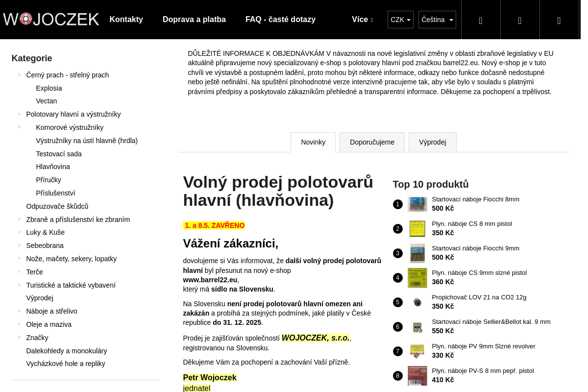Screen dimensions: 588x392
Task: Open Zbraně a příslušenství ke zbraním
Action: (x=78, y=220)
